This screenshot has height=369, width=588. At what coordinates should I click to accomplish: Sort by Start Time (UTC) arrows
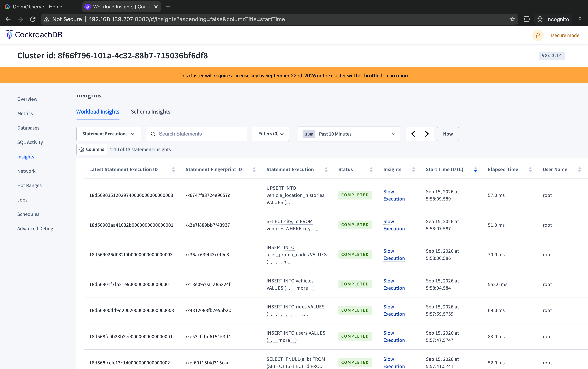click(x=476, y=170)
